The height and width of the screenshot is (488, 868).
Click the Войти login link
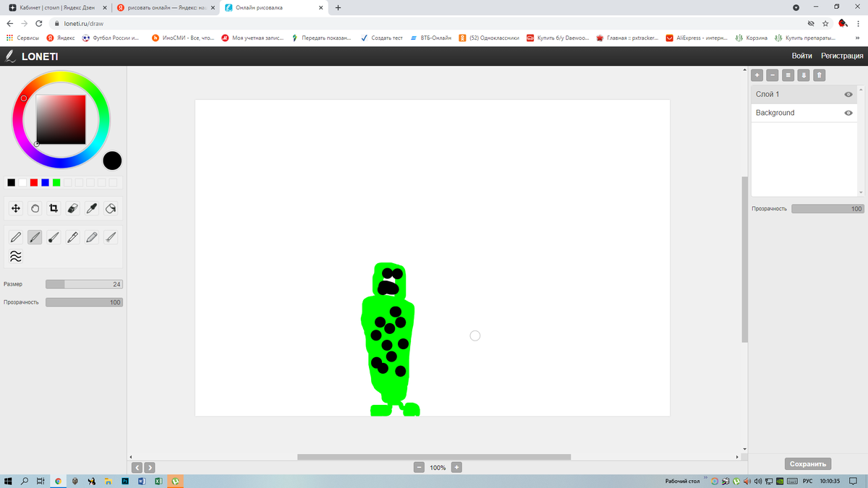tap(801, 56)
